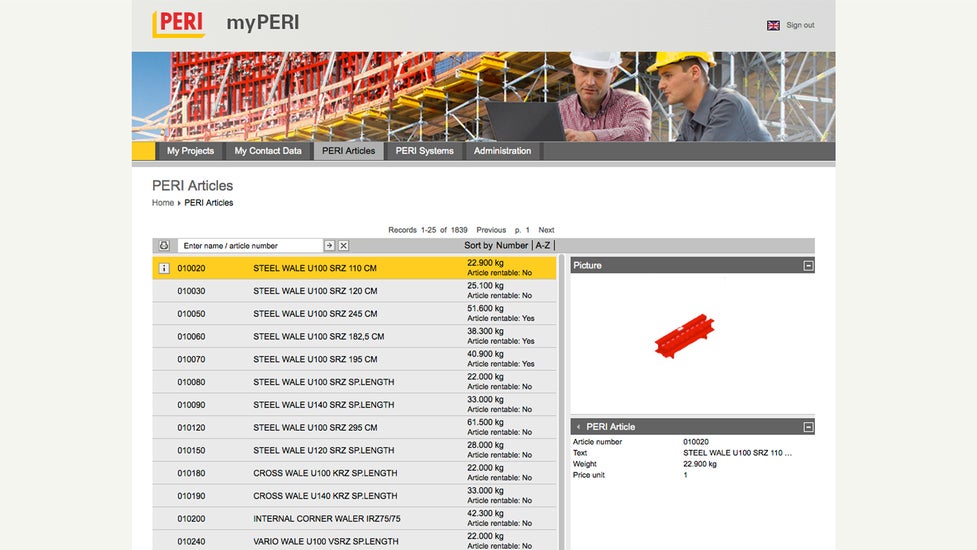Submit the search with the arrow icon
This screenshot has height=550, width=977.
[x=329, y=245]
